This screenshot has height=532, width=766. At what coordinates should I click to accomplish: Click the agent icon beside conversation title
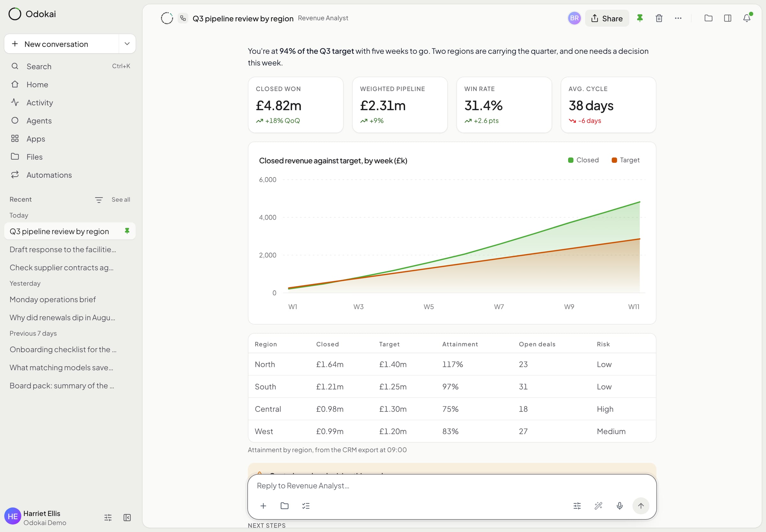click(183, 18)
